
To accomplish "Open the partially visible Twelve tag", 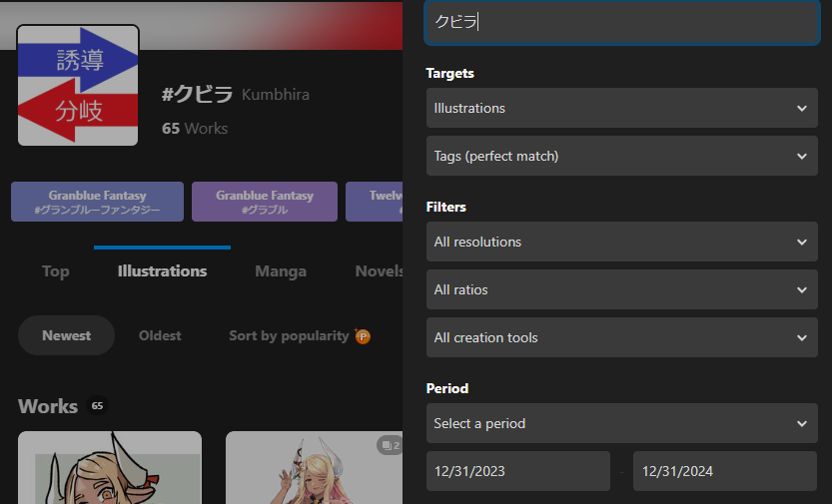I will pos(375,202).
